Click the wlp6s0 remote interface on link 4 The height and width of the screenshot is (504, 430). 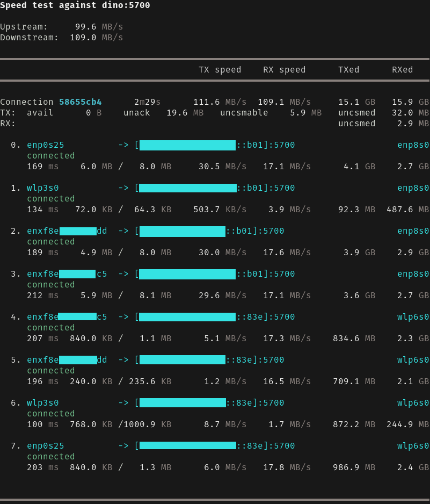[x=413, y=317]
